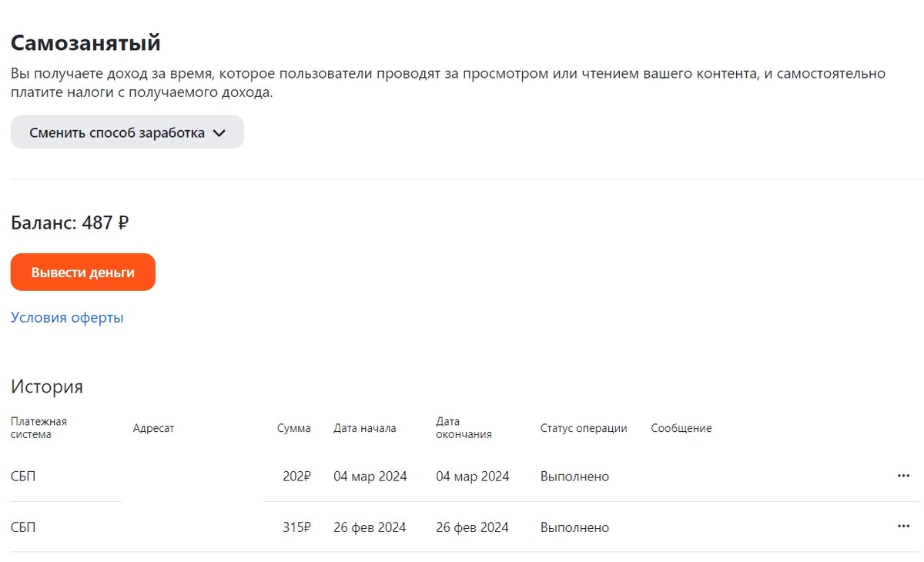The image size is (924, 562).
Task: Select the Самозанятый page heading
Action: (x=85, y=42)
